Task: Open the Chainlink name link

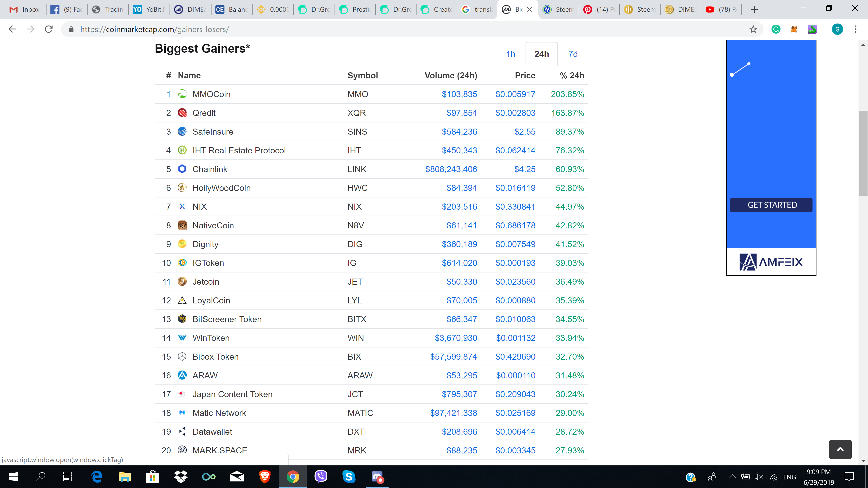Action: tap(210, 169)
